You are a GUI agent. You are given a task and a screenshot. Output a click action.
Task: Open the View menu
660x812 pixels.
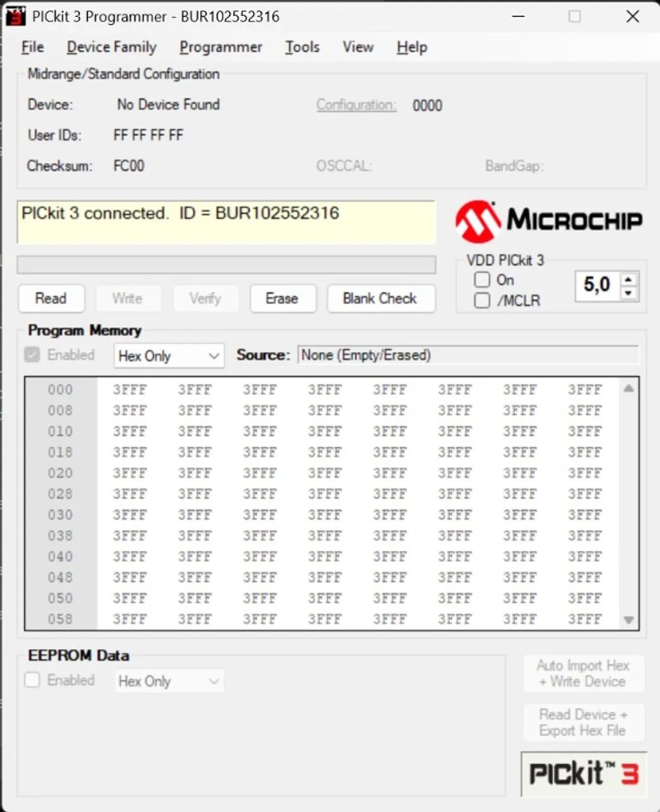click(x=358, y=47)
